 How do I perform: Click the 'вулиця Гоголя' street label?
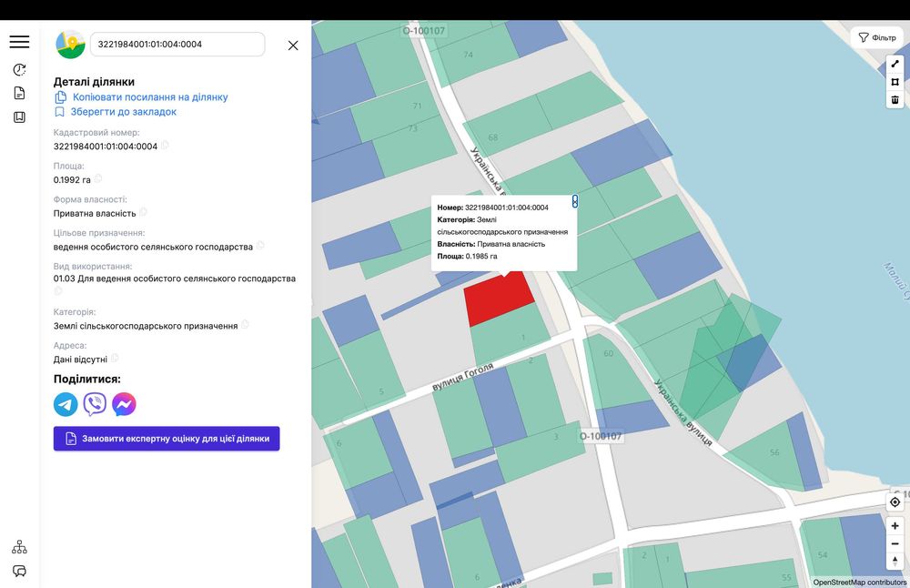coord(463,377)
